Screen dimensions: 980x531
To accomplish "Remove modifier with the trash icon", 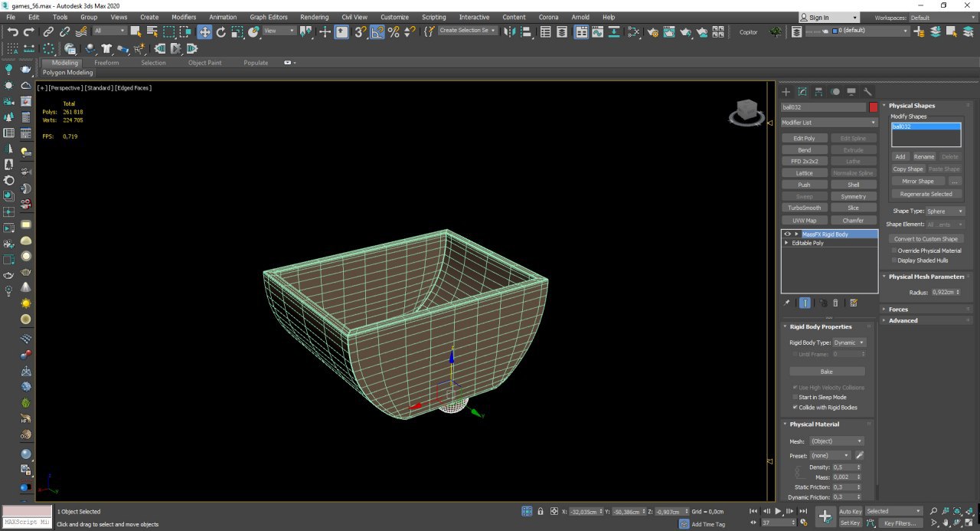I will click(835, 303).
